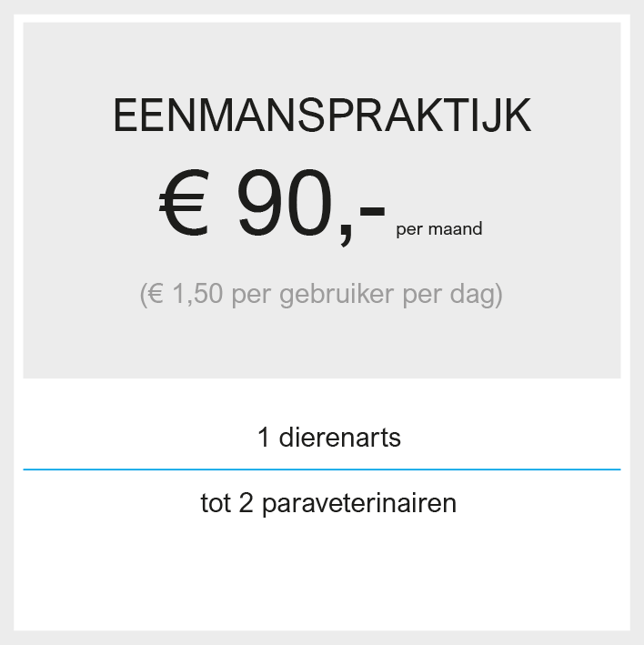Click the large euro symbol in price
The image size is (644, 645).
(184, 203)
